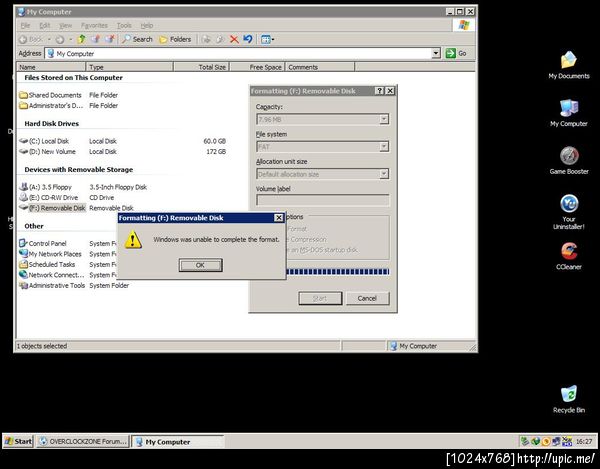The height and width of the screenshot is (469, 600).
Task: Select the Scheduled Tasks item
Action: [47, 264]
